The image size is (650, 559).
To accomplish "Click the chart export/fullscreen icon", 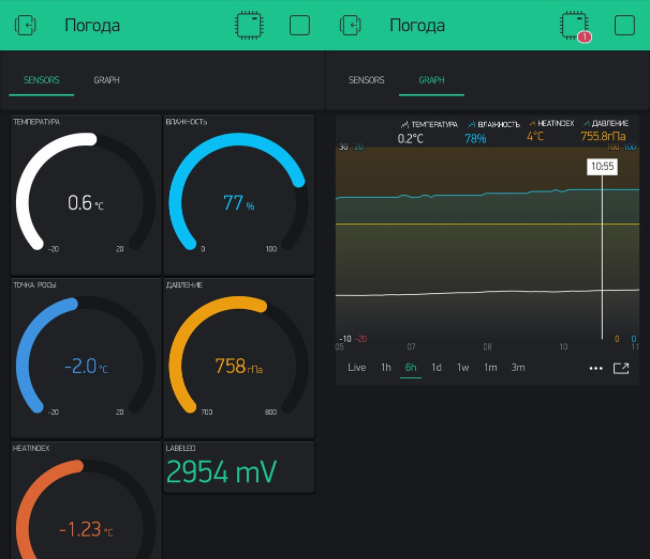I will [x=621, y=368].
